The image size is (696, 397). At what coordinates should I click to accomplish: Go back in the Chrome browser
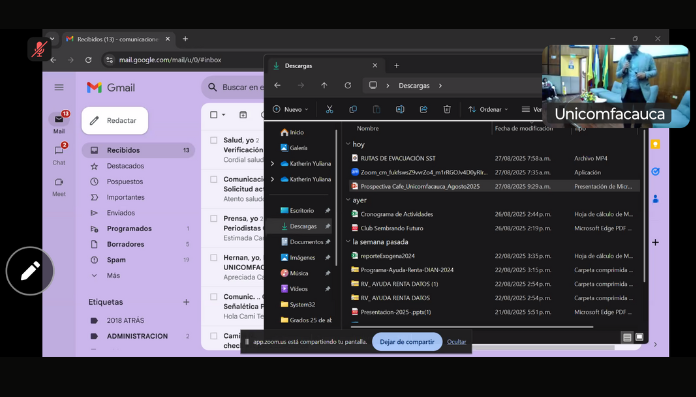(53, 60)
